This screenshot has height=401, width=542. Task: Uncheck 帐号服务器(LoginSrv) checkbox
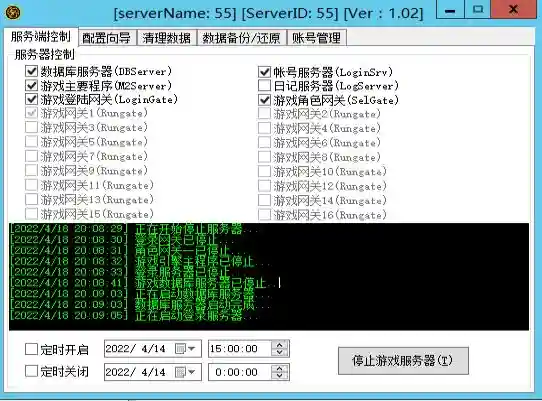pos(264,72)
